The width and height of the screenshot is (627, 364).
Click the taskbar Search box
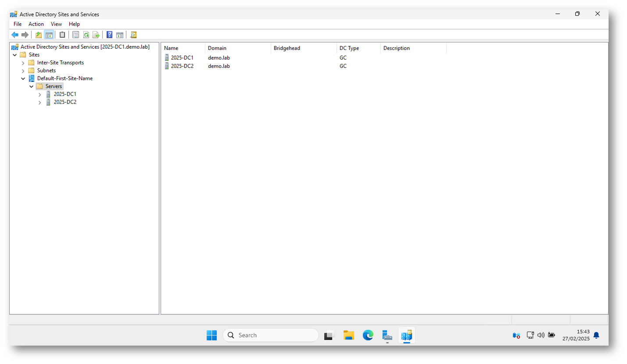coord(271,336)
